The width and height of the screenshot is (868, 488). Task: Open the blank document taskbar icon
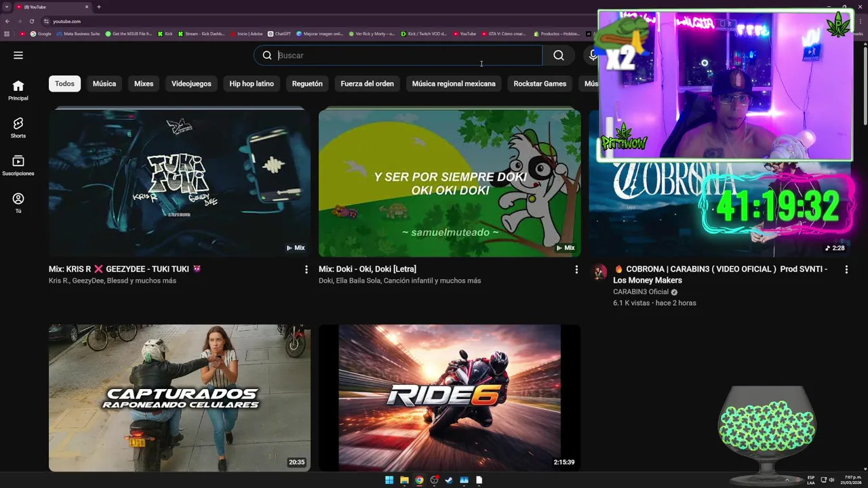click(x=479, y=480)
